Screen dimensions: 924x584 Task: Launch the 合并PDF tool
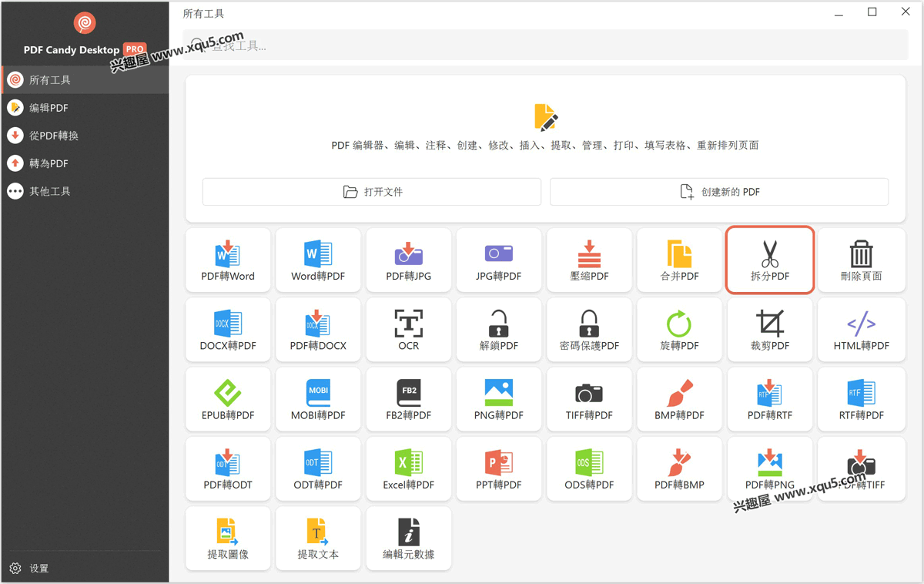[x=680, y=260]
